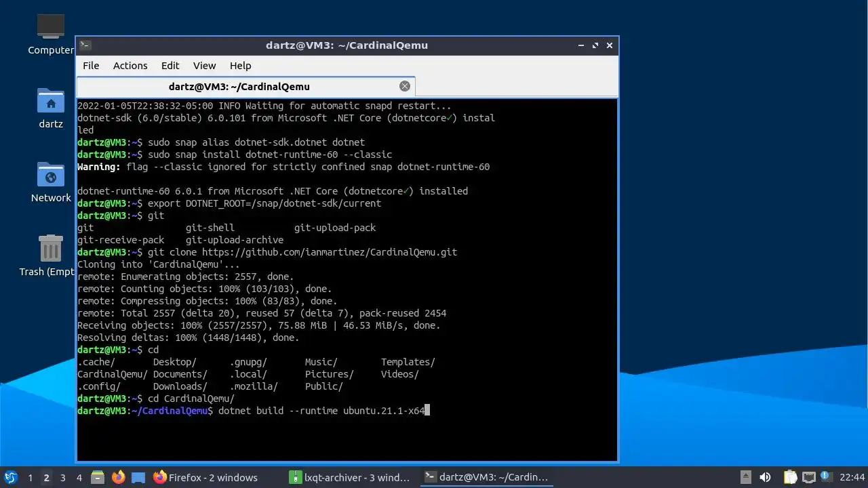Open the update notifier tray icon
Viewport: 868px width, 488px height.
coord(826,477)
